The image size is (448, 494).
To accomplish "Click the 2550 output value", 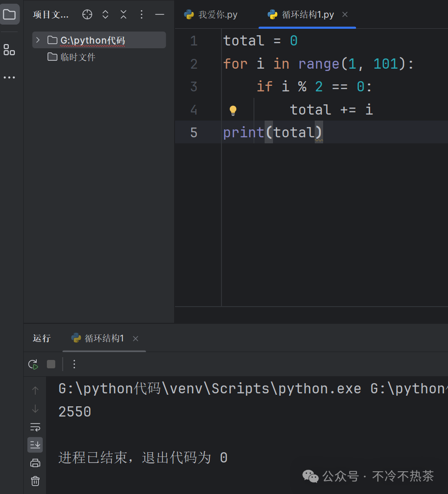I will click(75, 412).
